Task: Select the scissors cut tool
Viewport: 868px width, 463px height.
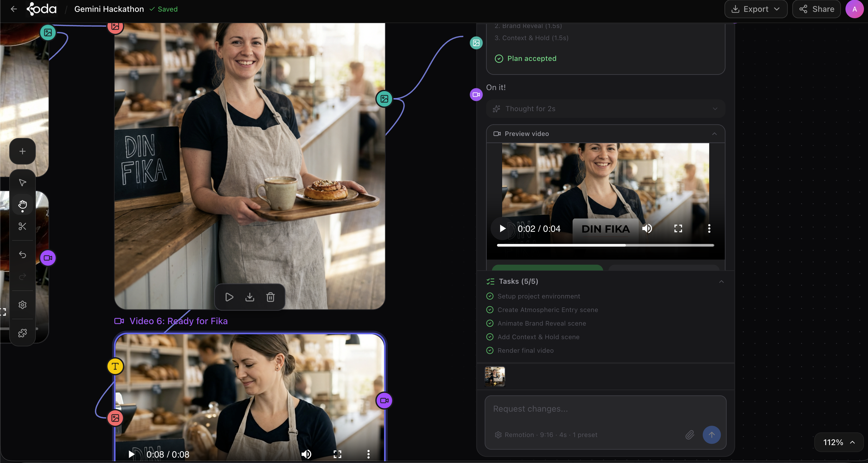Action: point(22,226)
